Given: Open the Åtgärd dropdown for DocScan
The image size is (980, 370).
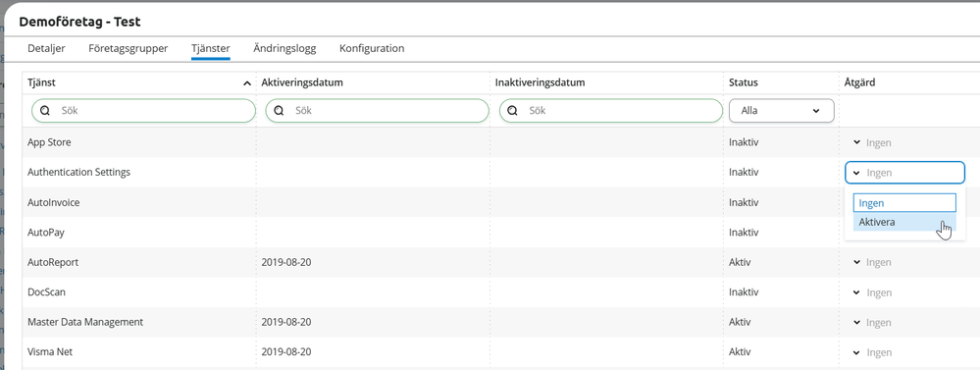Looking at the screenshot, I should pos(872,292).
